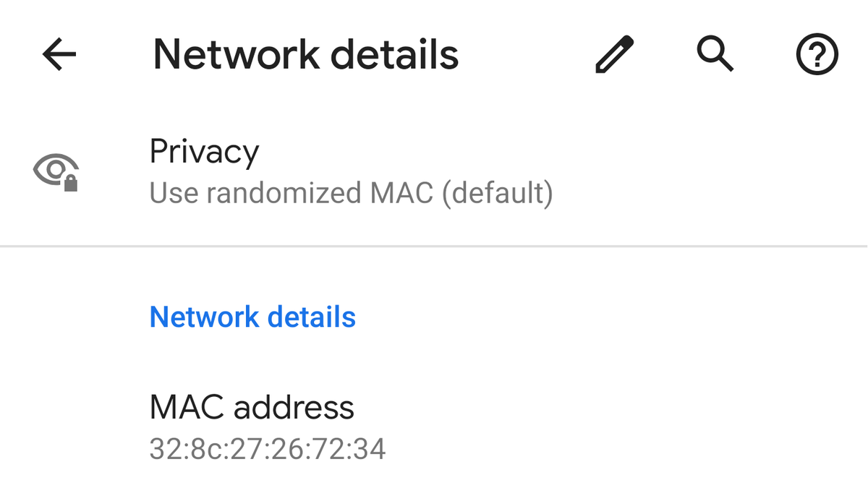Screen dimensions: 868x488
Task: Start a search using the magnifier icon
Action: tap(715, 53)
